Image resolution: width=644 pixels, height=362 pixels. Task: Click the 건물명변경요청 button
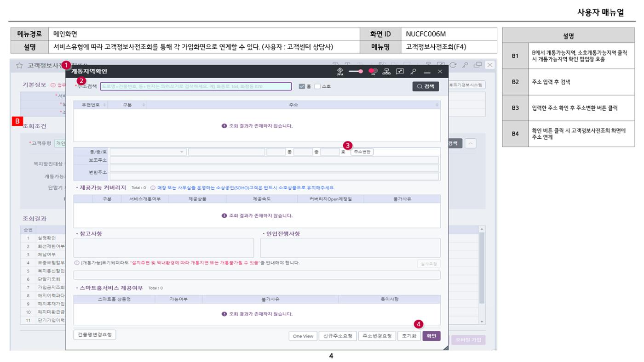95,334
